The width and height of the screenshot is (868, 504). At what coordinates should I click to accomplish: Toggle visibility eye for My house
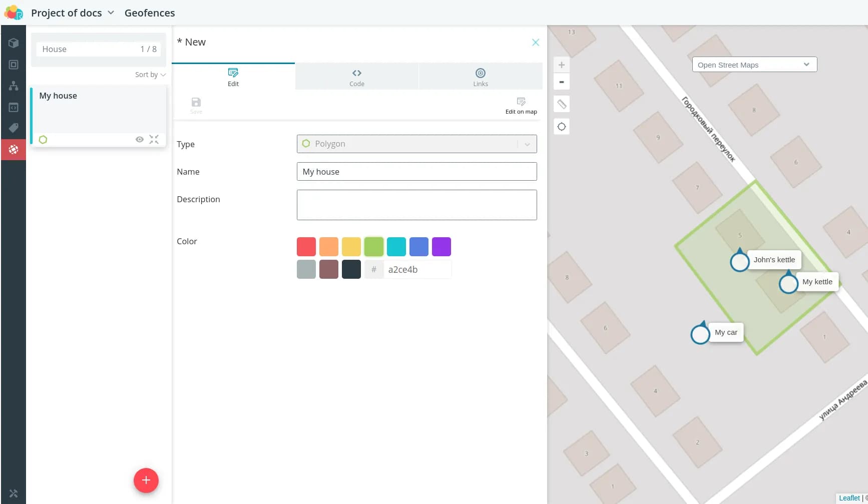140,140
